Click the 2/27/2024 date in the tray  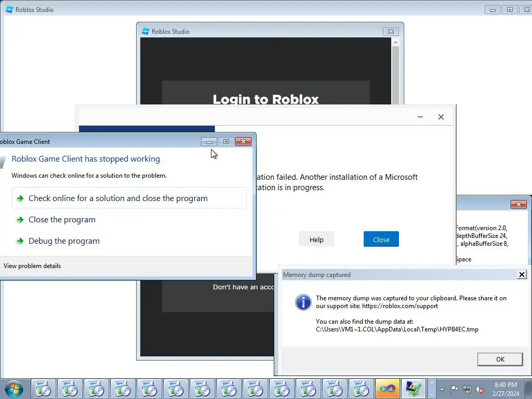[506, 394]
